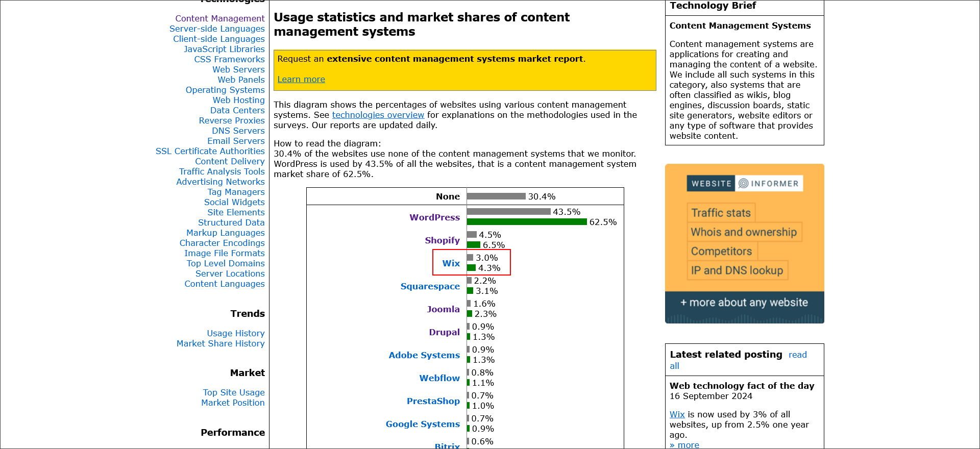
Task: Open JavaScript Libraries sidebar item
Action: [x=224, y=49]
